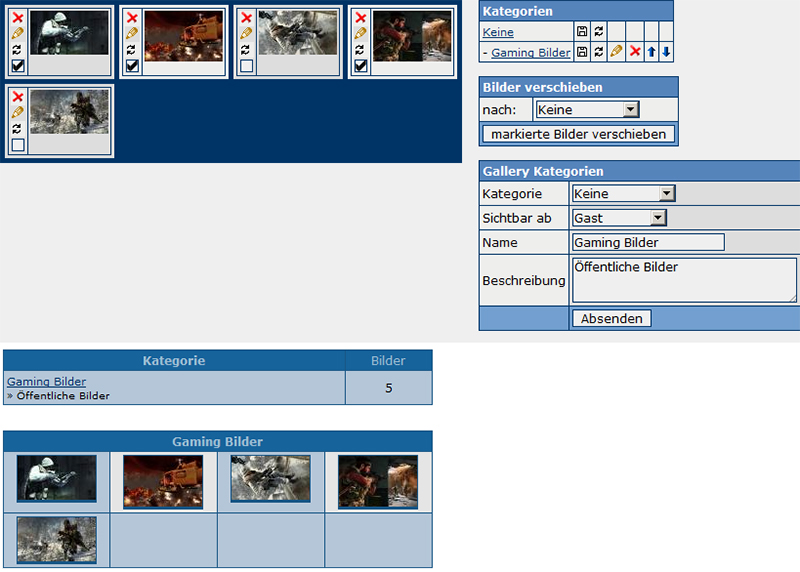This screenshot has height=572, width=800.
Task: Open running soldier thumbnail in Gaming Bilder gallery
Action: coord(57,540)
